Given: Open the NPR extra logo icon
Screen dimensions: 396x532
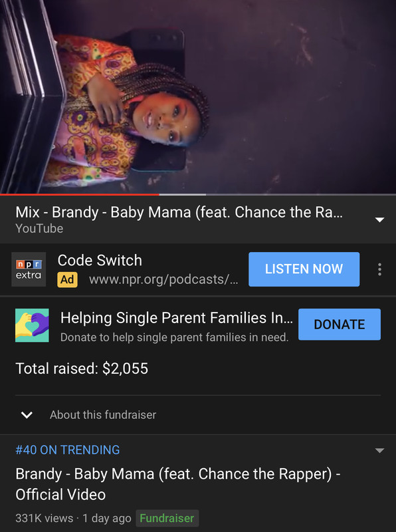Looking at the screenshot, I should click(29, 269).
